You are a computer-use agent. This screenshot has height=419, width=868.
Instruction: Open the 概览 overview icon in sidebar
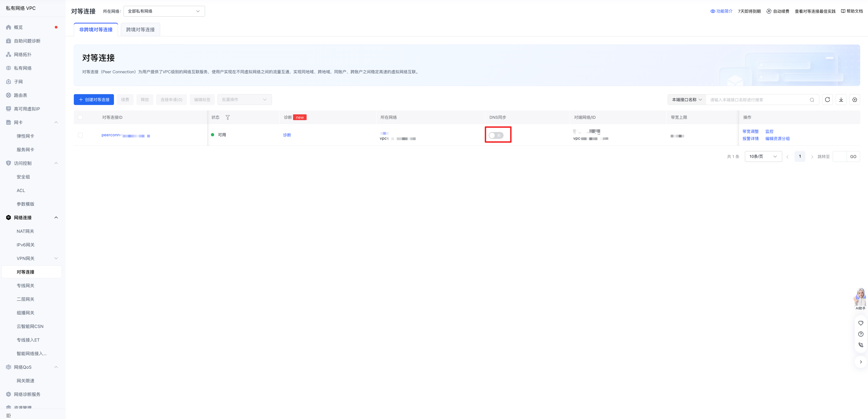9,27
